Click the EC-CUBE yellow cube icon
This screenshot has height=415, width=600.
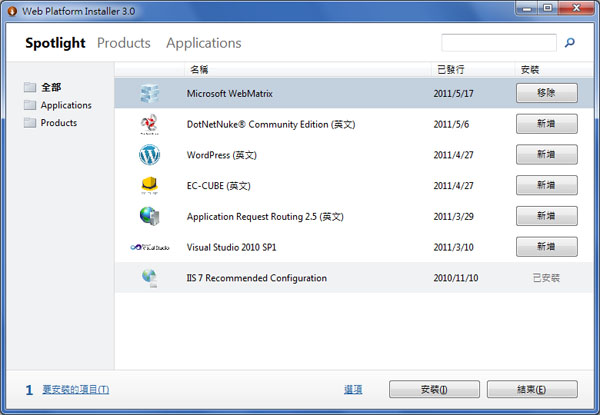click(149, 186)
